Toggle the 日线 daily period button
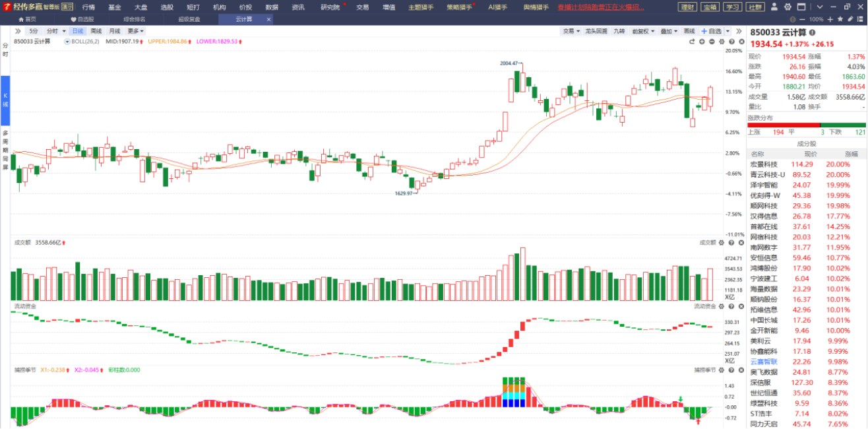The width and height of the screenshot is (868, 429). coord(78,31)
